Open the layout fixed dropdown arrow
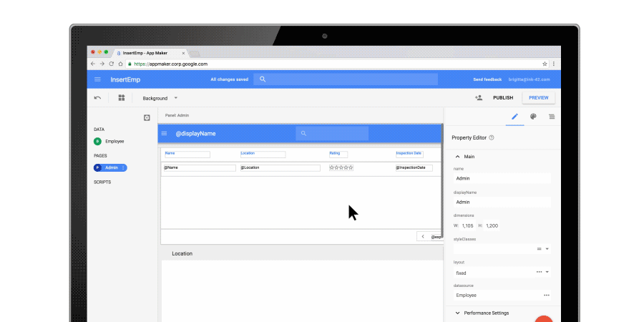 pyautogui.click(x=547, y=273)
